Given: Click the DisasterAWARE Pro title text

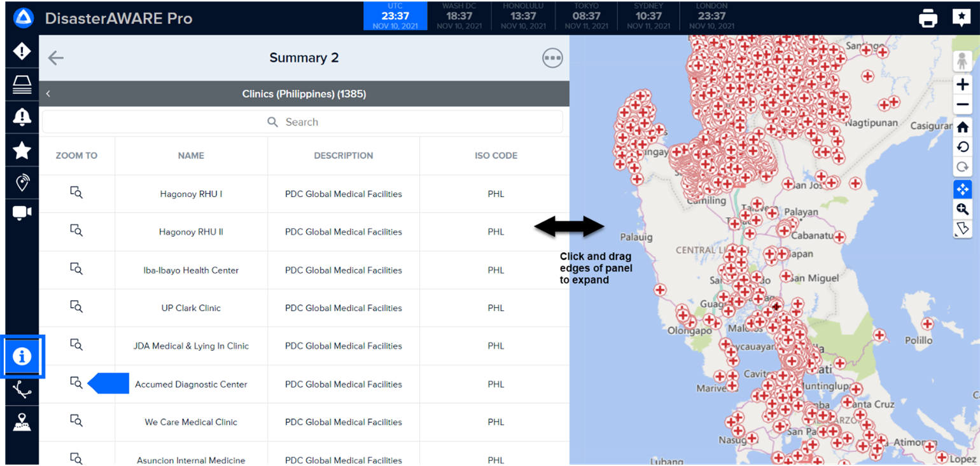Looking at the screenshot, I should pyautogui.click(x=119, y=18).
